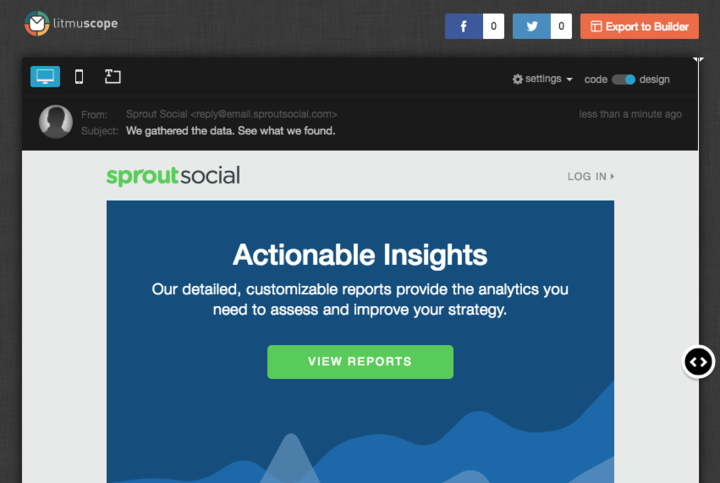Click the triangle marker at the preview's top-right corner
The image size is (720, 483).
698,62
